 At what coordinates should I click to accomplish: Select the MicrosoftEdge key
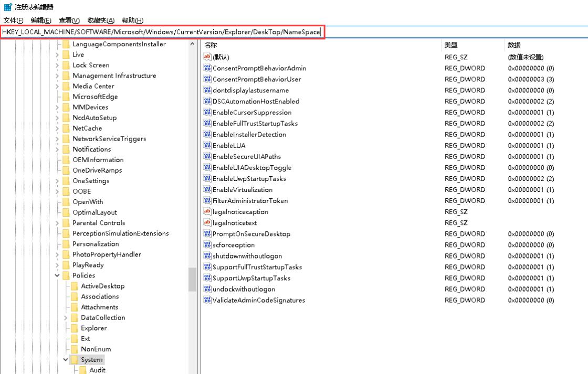95,97
